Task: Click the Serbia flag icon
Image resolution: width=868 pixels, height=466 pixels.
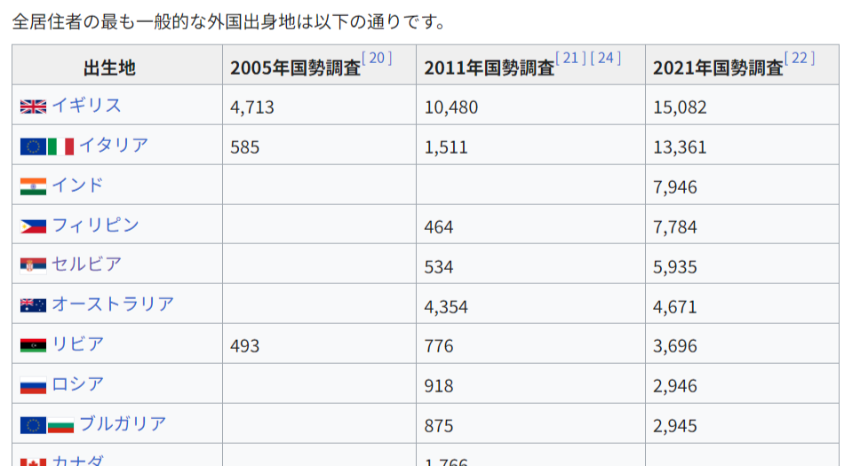Action: coord(33,266)
